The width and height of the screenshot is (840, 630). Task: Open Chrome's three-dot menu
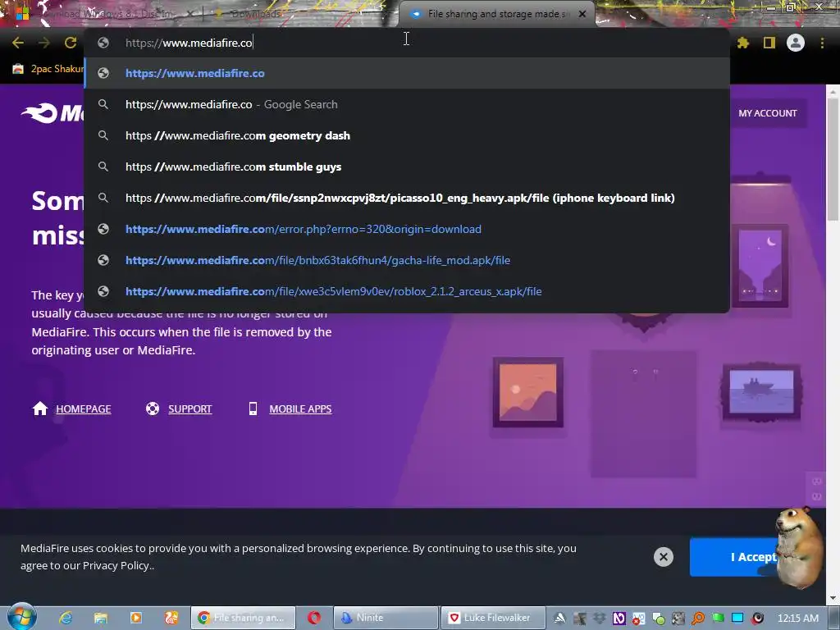click(822, 43)
